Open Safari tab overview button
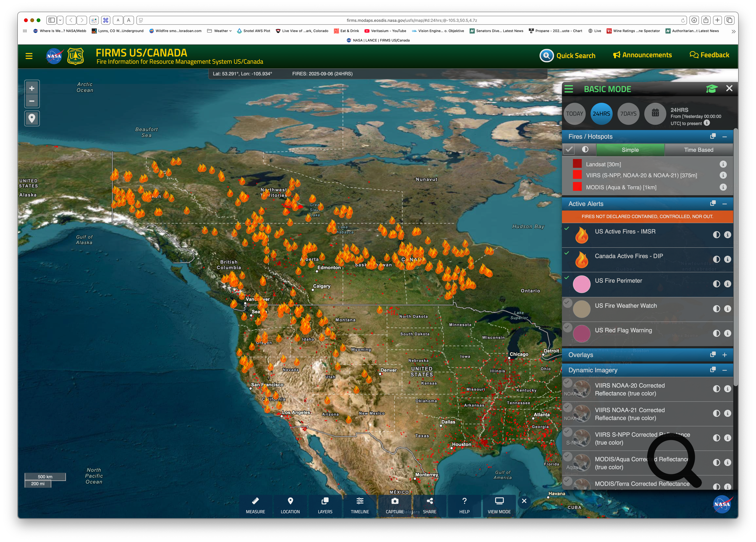This screenshot has height=542, width=756. click(729, 20)
